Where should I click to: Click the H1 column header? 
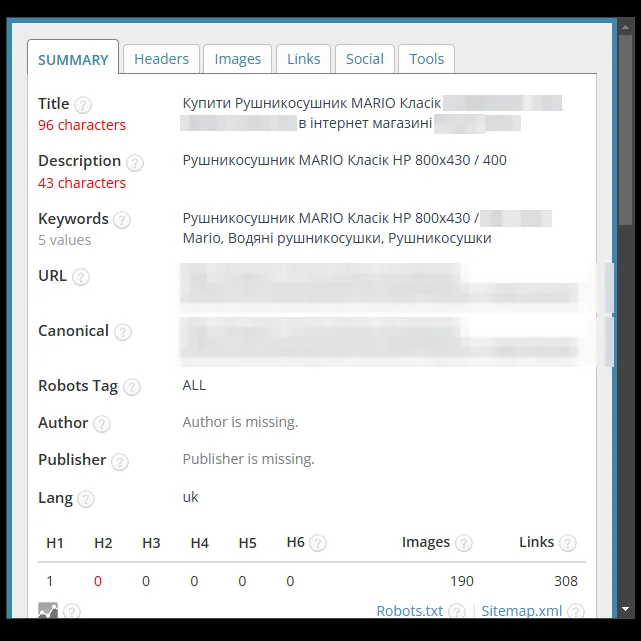pos(55,543)
